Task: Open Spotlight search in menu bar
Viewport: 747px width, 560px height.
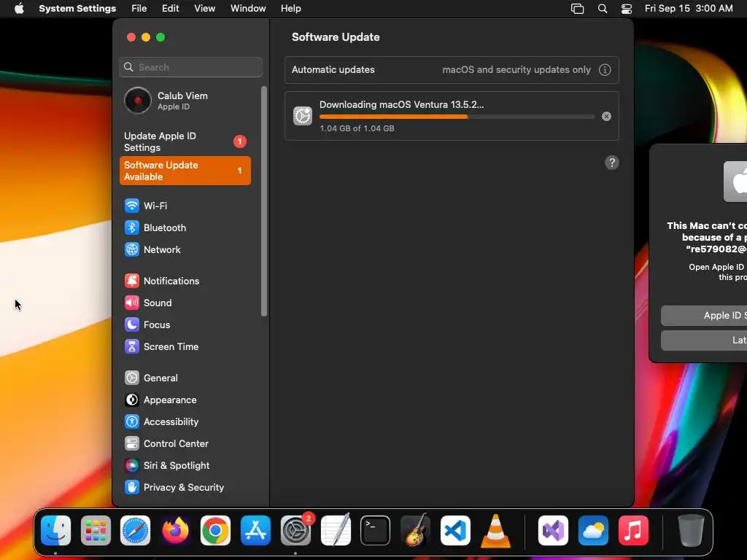Action: pos(603,9)
